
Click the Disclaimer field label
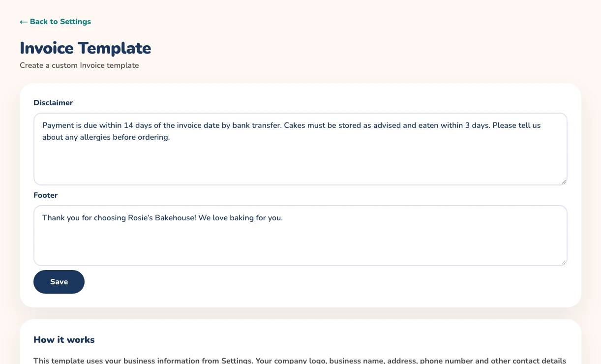click(53, 103)
